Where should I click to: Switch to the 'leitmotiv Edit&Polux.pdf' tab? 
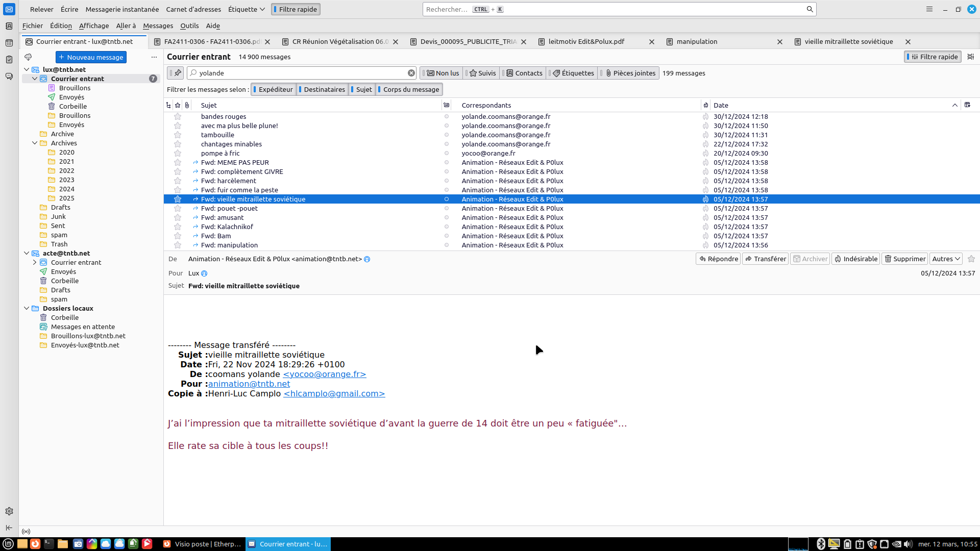pos(586,42)
